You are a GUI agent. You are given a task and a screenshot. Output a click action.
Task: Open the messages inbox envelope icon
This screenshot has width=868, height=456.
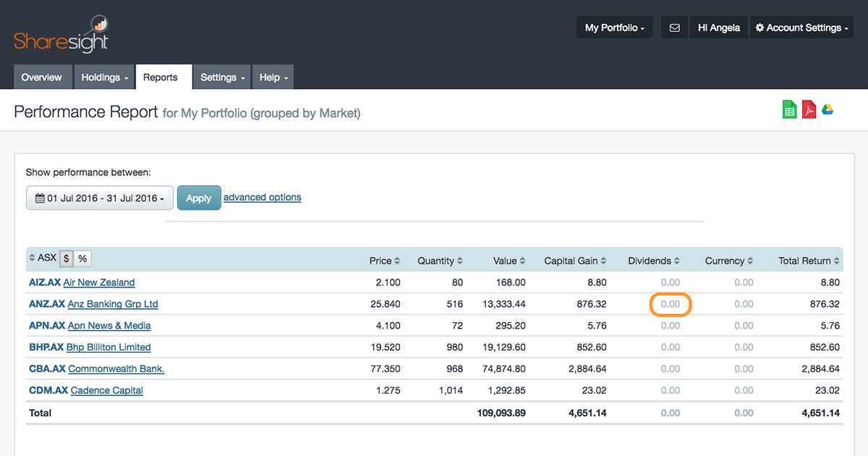click(674, 27)
